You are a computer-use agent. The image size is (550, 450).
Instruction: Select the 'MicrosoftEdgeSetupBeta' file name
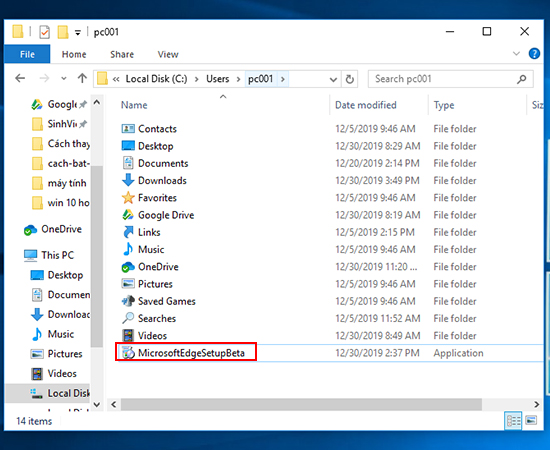191,353
